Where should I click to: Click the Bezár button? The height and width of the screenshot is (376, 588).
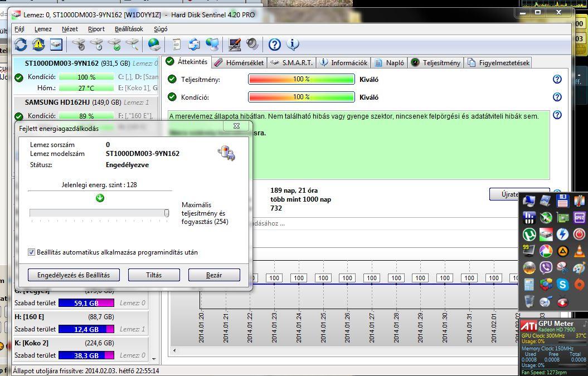214,275
